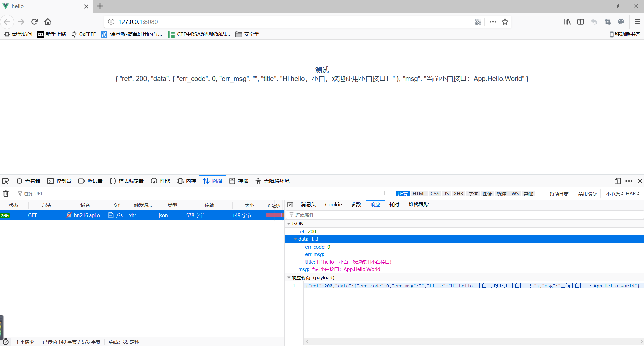
Task: Collapse the data object node
Action: (295, 239)
